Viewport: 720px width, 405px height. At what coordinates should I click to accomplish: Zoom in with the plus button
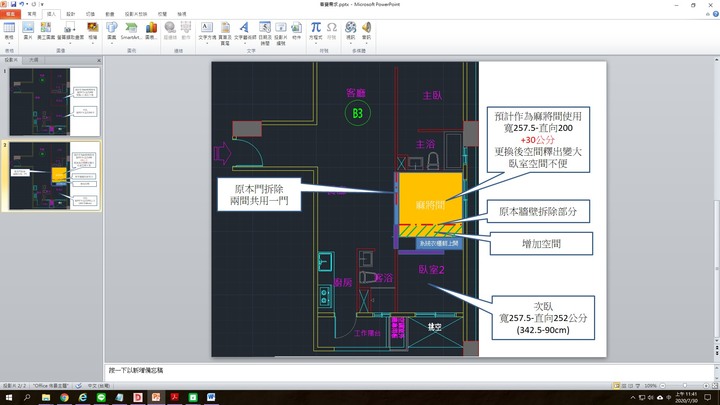(706, 386)
